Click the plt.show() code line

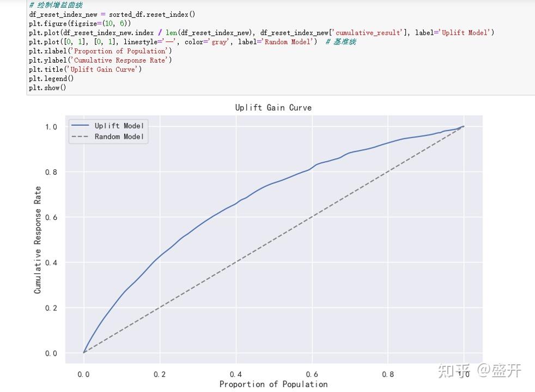click(47, 88)
